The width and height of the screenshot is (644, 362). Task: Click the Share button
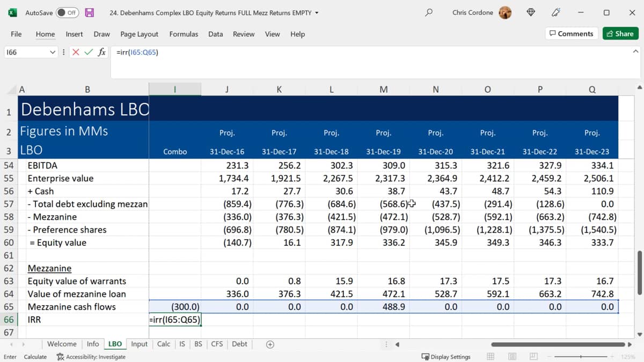(620, 33)
